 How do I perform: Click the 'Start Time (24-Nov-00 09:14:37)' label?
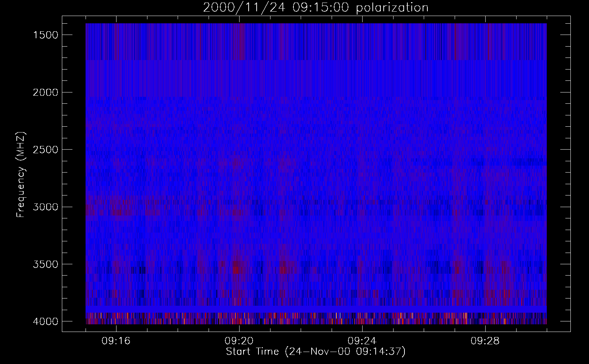[x=316, y=352]
